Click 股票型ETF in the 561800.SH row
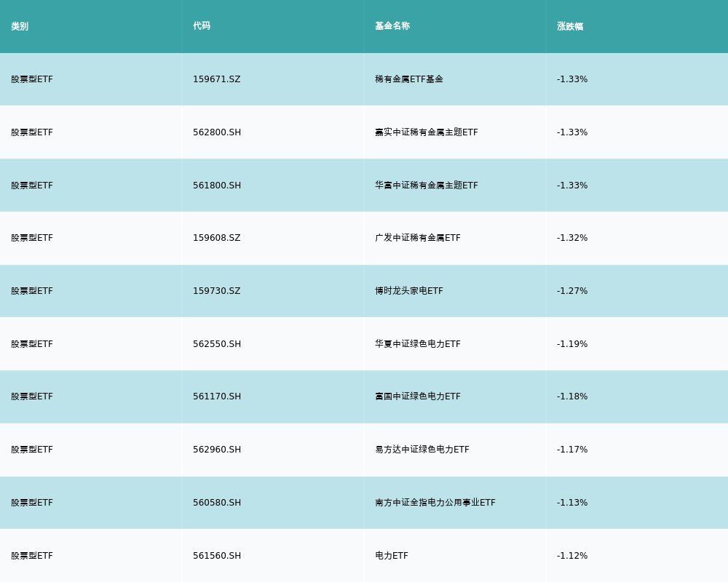 click(32, 186)
